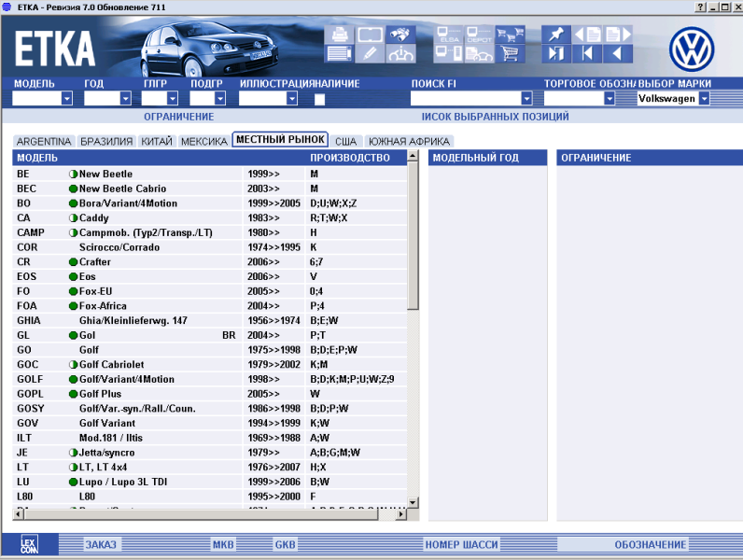Select the New Beetle Cabrio row

pos(209,189)
